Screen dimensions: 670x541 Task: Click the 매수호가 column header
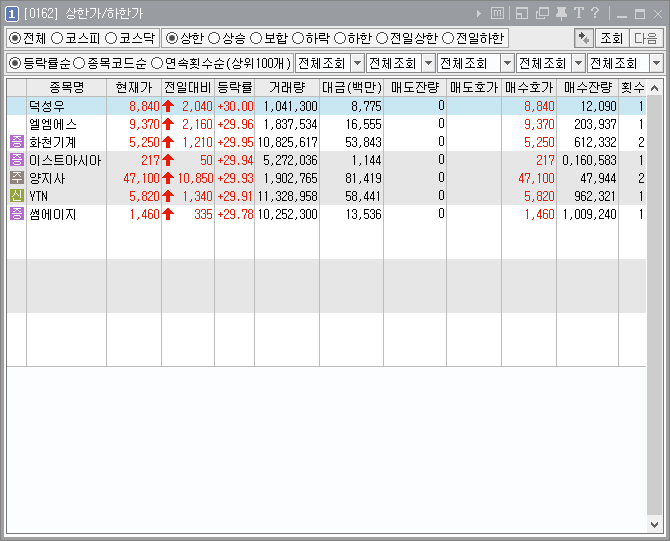coord(529,88)
